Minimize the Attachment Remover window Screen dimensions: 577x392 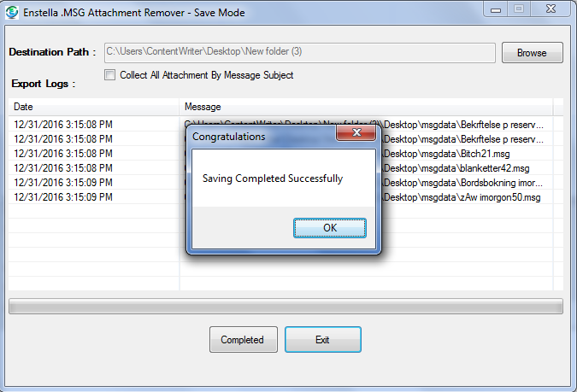pos(495,9)
